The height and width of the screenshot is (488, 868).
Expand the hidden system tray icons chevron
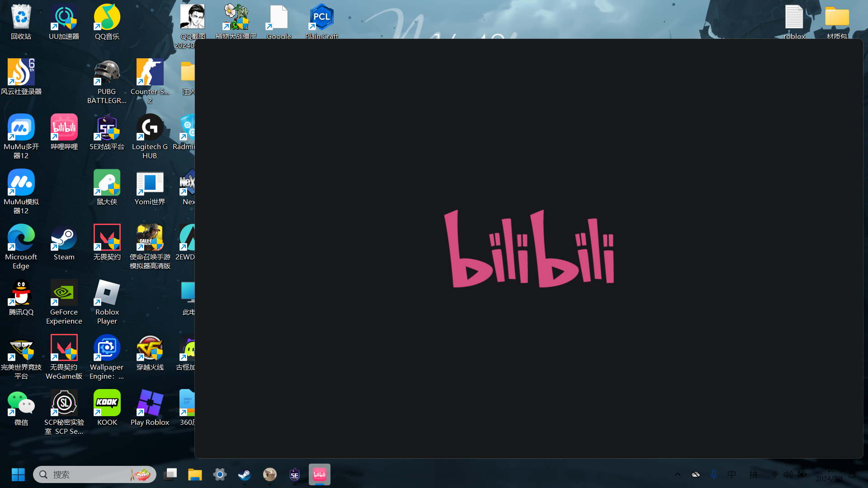[x=677, y=474]
